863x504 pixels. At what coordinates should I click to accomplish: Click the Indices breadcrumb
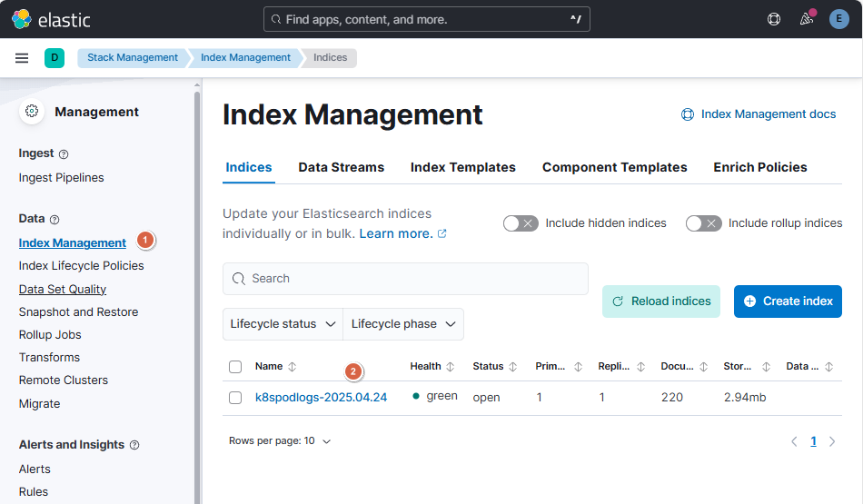tap(331, 58)
